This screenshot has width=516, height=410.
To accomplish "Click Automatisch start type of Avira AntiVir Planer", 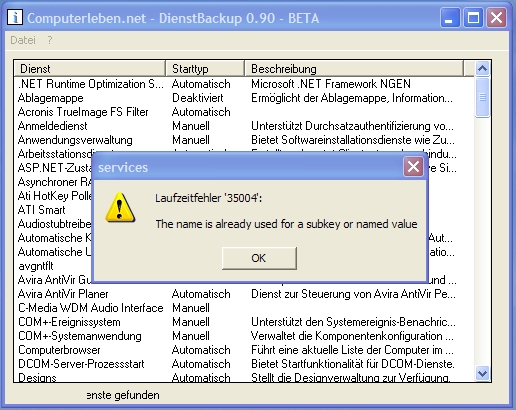I will [201, 294].
